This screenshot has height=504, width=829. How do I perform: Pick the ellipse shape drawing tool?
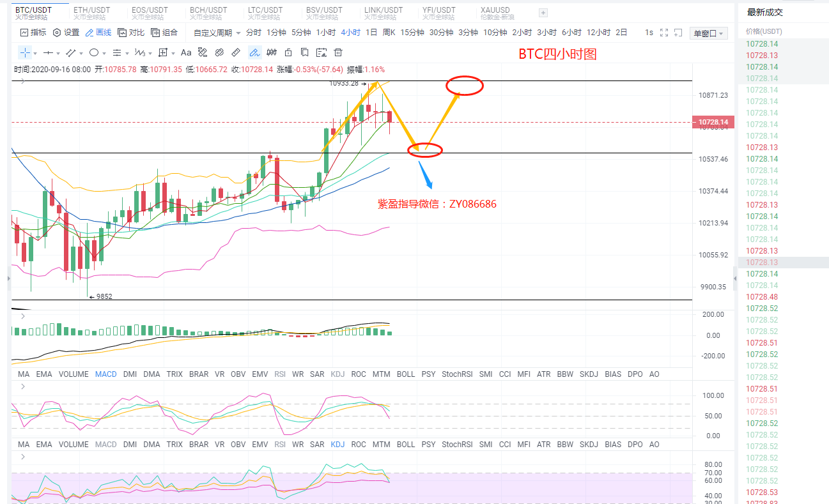[94, 52]
